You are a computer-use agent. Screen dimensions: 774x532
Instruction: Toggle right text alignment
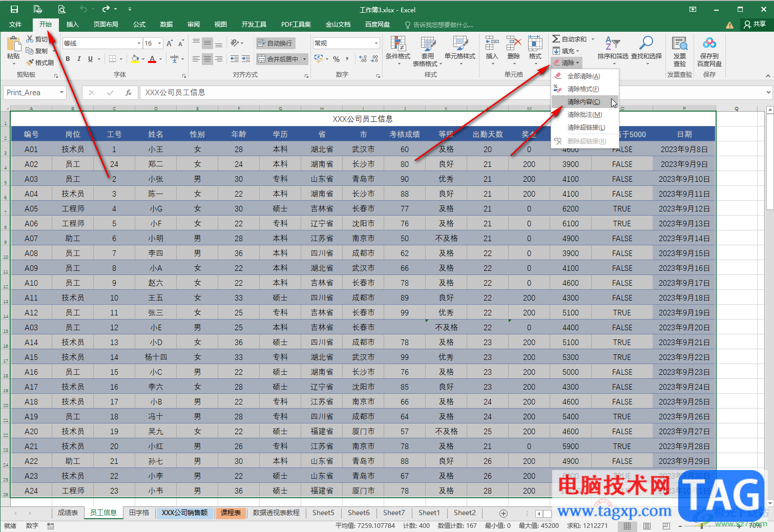click(219, 59)
